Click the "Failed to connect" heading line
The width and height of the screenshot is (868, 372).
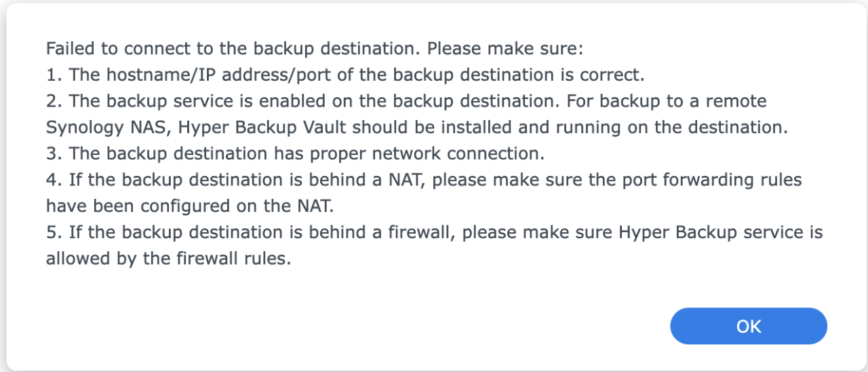pos(315,49)
